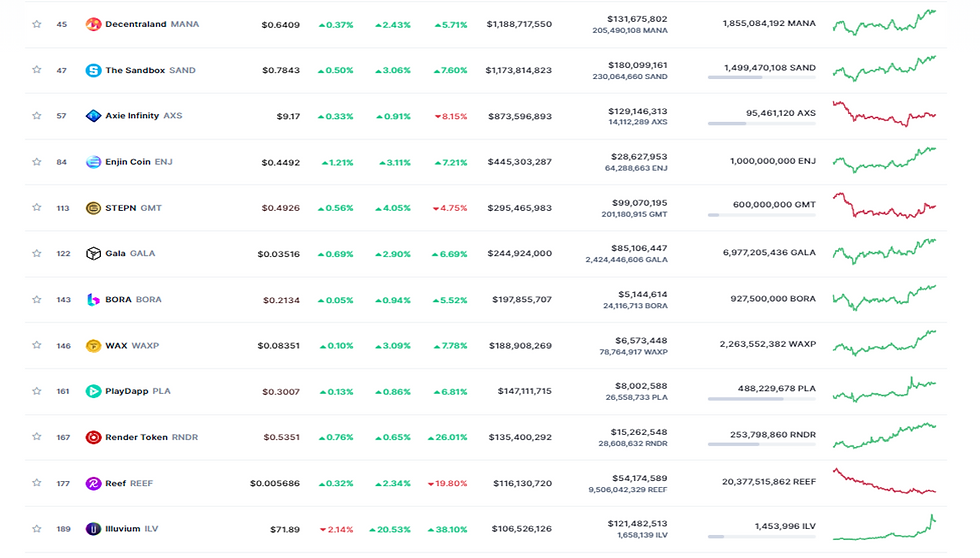
Task: Star Decentraland to add to watchlist
Action: (37, 24)
